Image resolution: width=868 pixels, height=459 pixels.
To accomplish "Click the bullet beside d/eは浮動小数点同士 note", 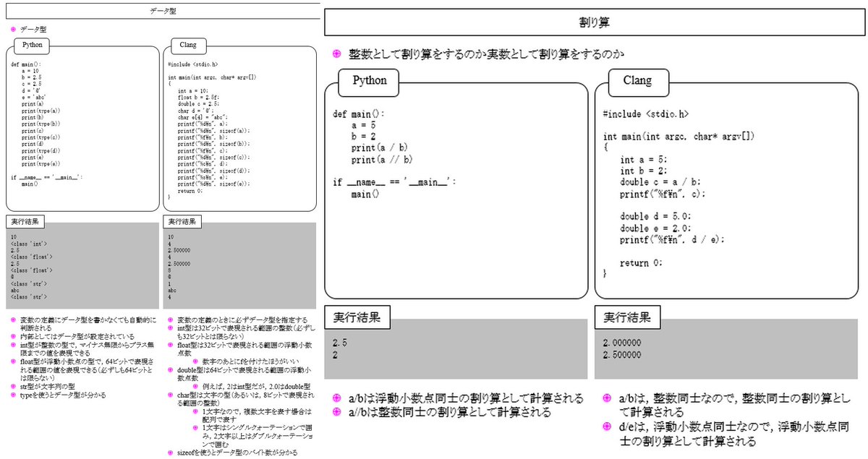I will 607,426.
